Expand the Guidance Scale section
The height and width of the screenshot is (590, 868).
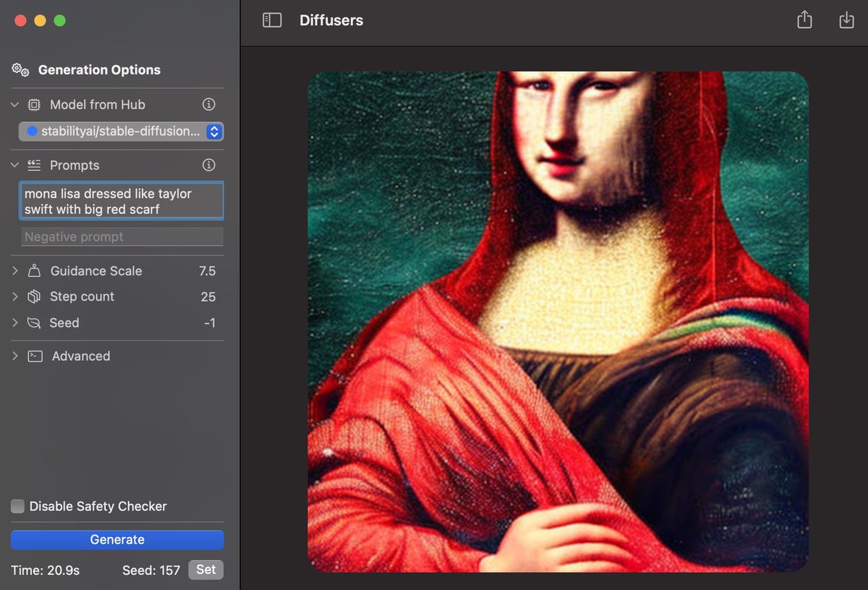pyautogui.click(x=15, y=271)
